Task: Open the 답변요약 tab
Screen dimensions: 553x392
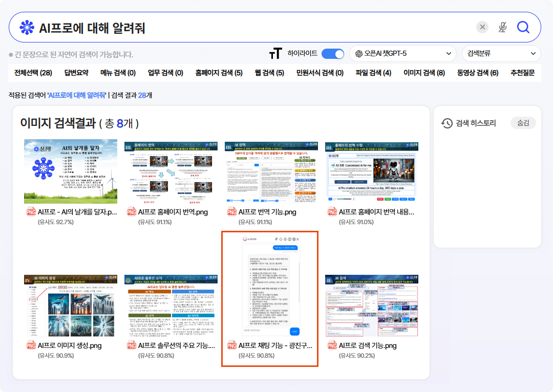Action: [76, 73]
